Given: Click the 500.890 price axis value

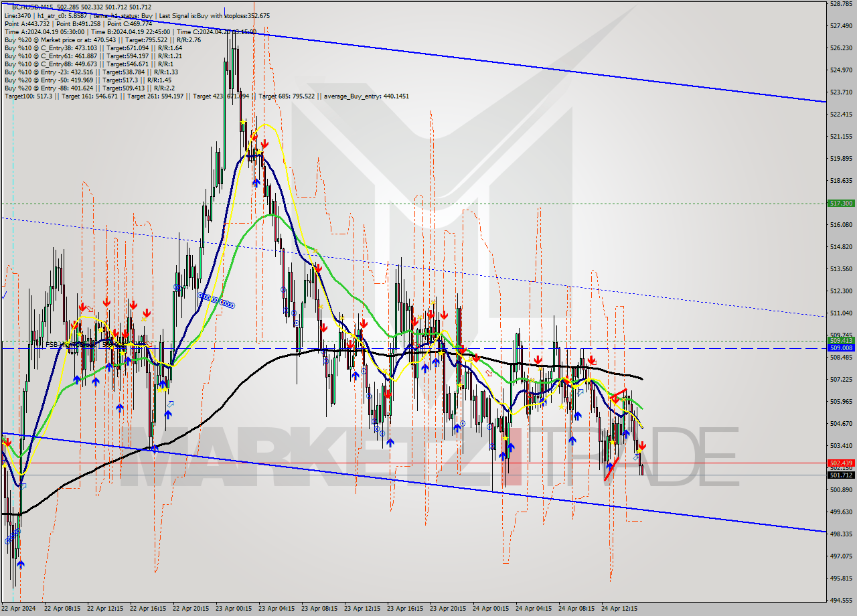Looking at the screenshot, I should [841, 489].
